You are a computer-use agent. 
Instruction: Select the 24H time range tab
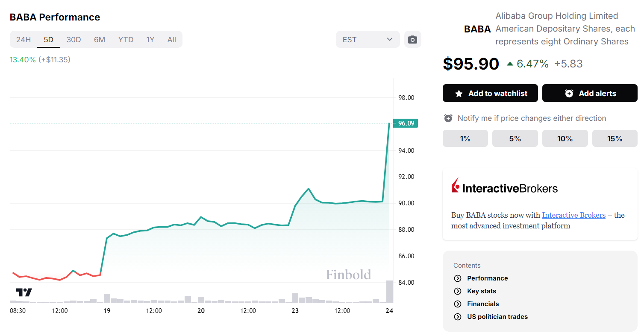[x=24, y=40]
